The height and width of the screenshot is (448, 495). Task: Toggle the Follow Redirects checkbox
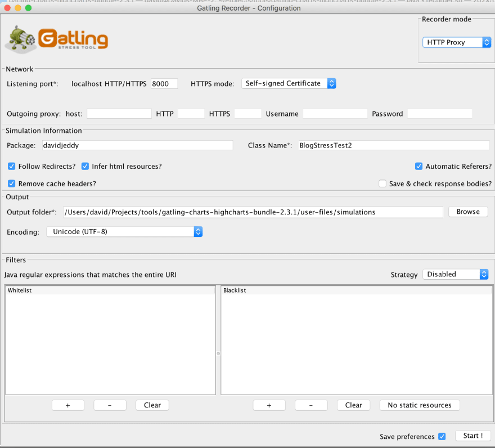tap(12, 166)
